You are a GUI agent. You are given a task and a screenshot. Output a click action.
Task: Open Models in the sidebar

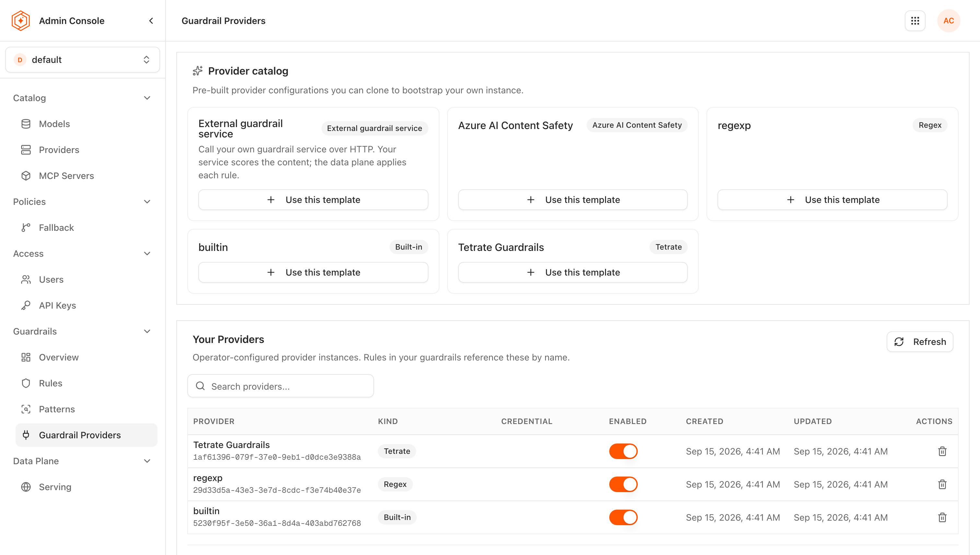86,124
